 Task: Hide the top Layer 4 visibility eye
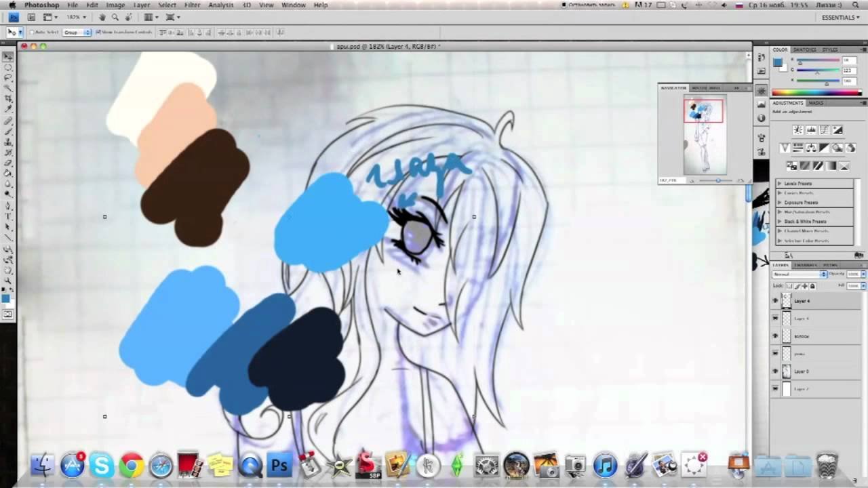pyautogui.click(x=776, y=301)
